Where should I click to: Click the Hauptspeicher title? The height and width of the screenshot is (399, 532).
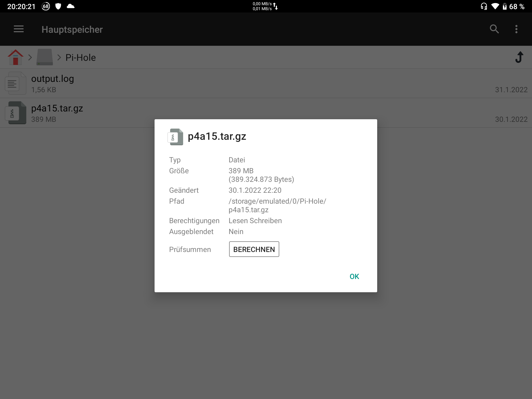(x=72, y=29)
